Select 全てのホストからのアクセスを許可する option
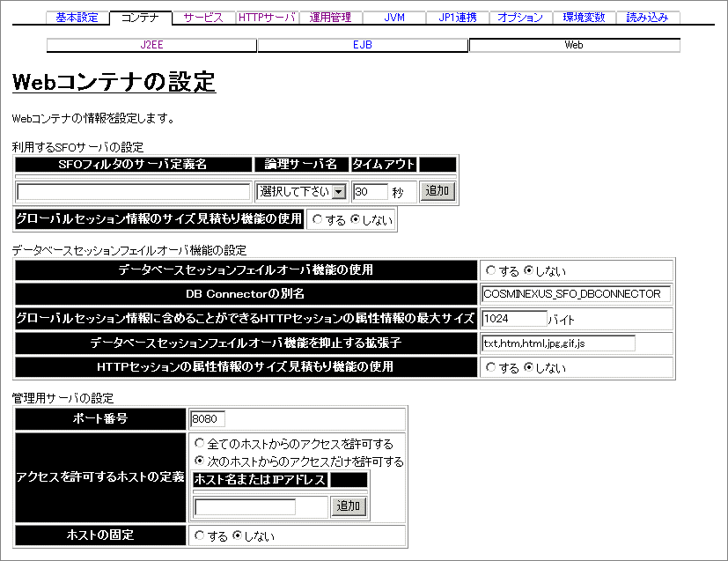Viewport: 728px width, 561px height. coord(198,445)
